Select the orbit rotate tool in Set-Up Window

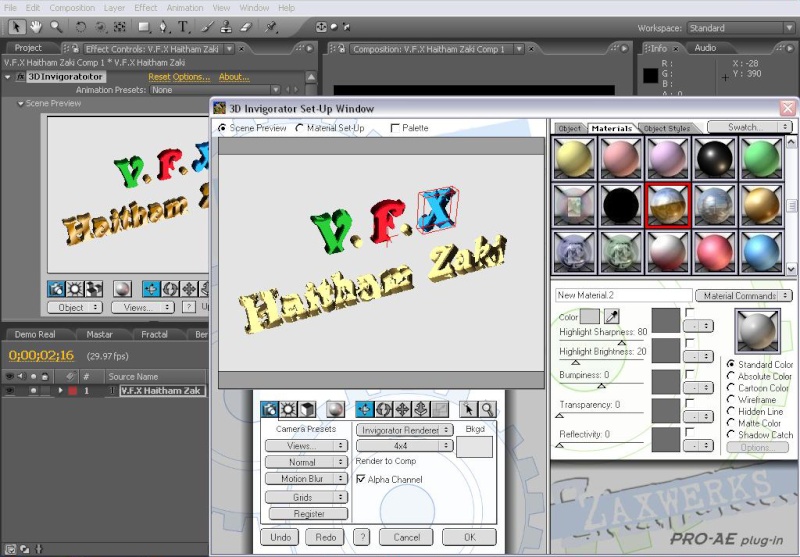pyautogui.click(x=384, y=409)
